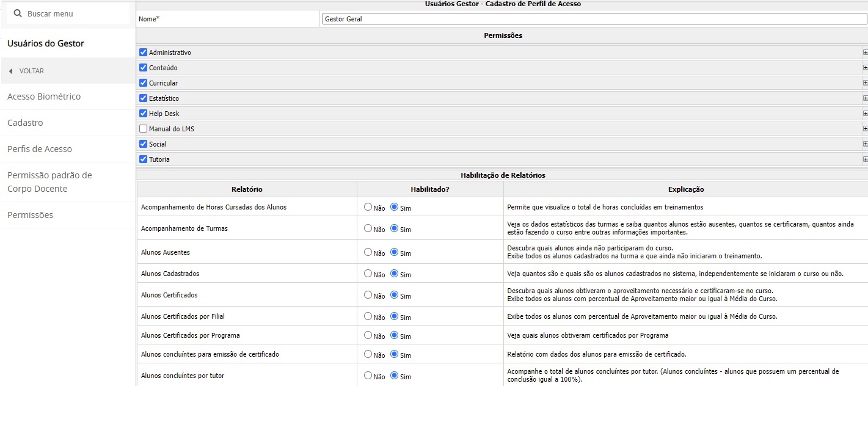
Task: Click the Buscar menu search box
Action: 73,13
